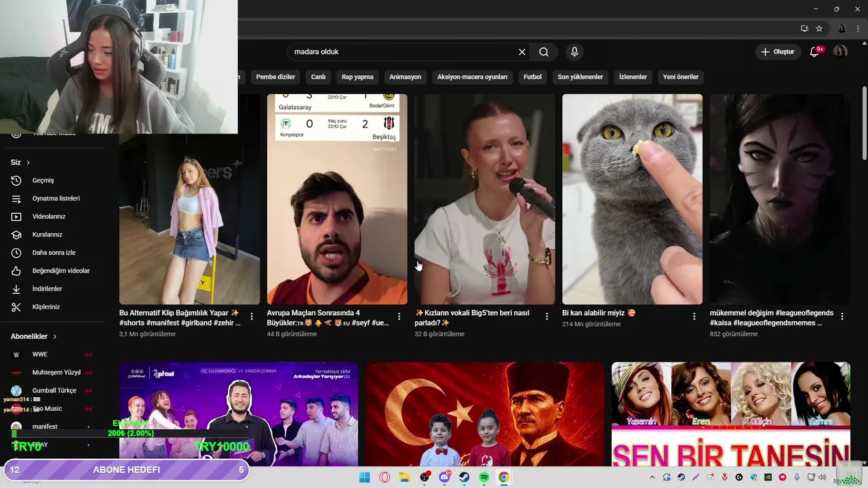Select the İzlenenler filter chip

click(633, 77)
